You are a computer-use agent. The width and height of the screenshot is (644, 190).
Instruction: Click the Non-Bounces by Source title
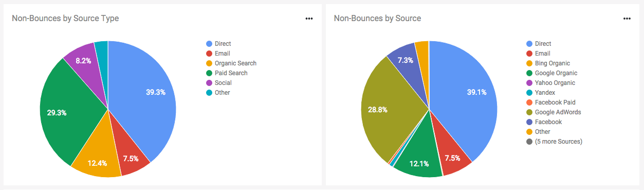377,19
